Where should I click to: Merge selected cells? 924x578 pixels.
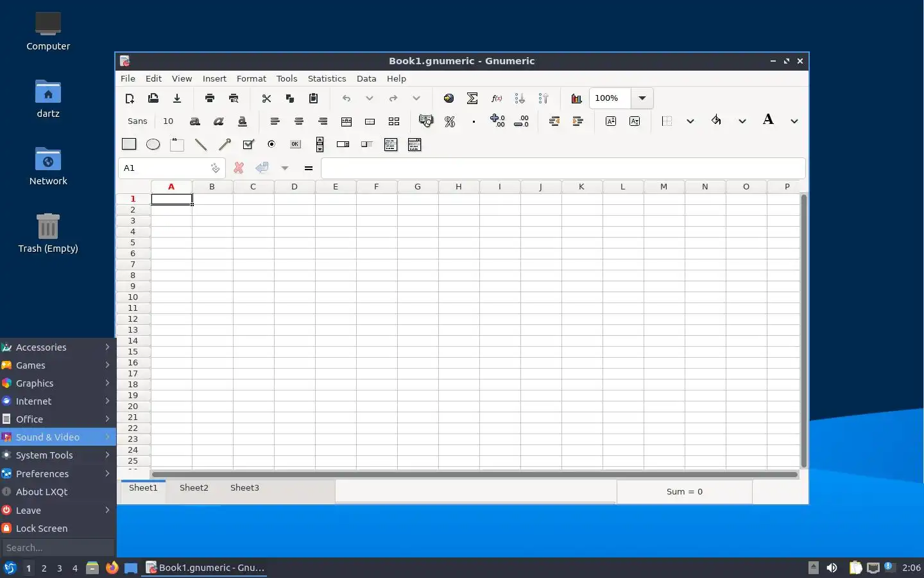pos(370,121)
